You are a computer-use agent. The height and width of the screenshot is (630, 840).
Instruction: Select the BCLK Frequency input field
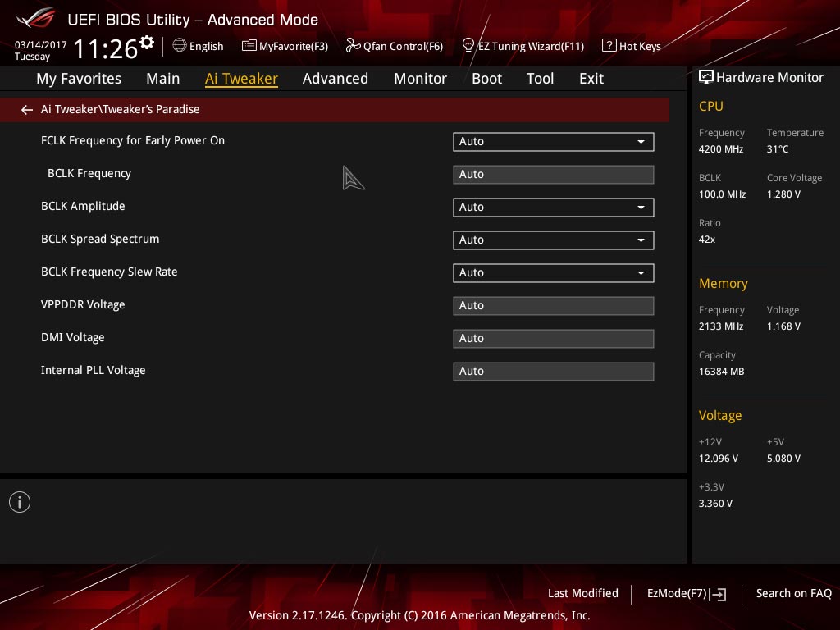pos(554,175)
